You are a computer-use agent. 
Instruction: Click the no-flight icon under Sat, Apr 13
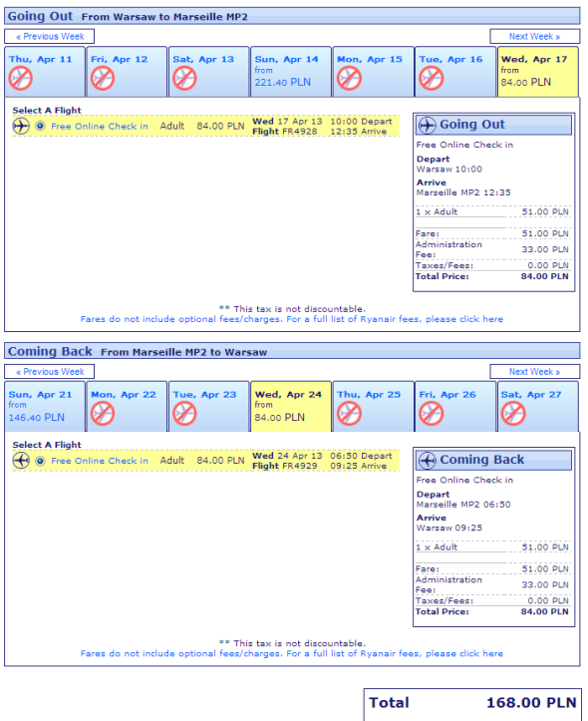coord(184,78)
